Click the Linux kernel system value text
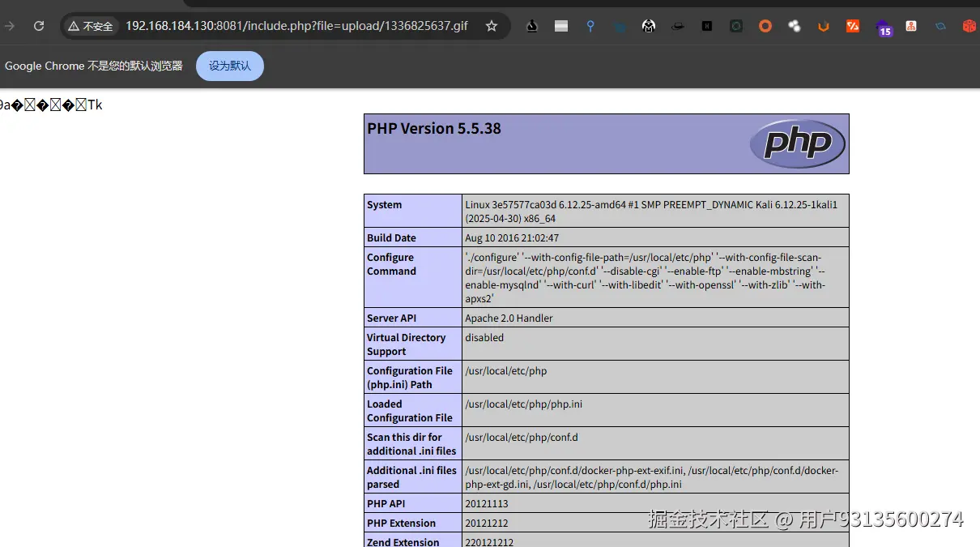Screen dimensions: 980x547 [651, 212]
